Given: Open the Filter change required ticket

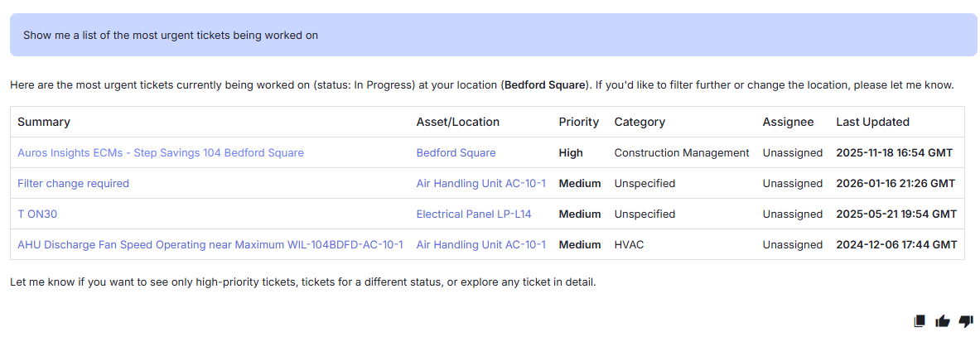Looking at the screenshot, I should (x=73, y=183).
